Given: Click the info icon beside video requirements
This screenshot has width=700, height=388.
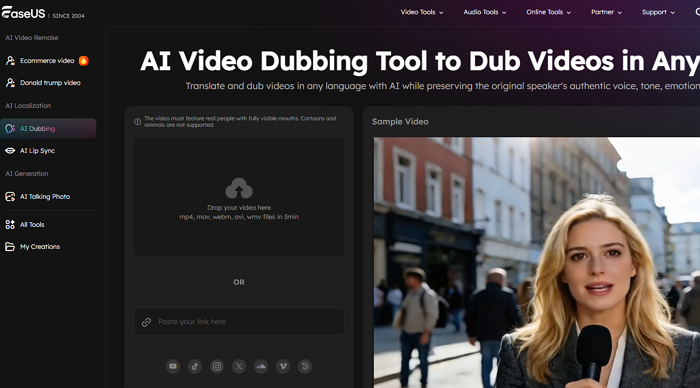Looking at the screenshot, I should pyautogui.click(x=138, y=121).
